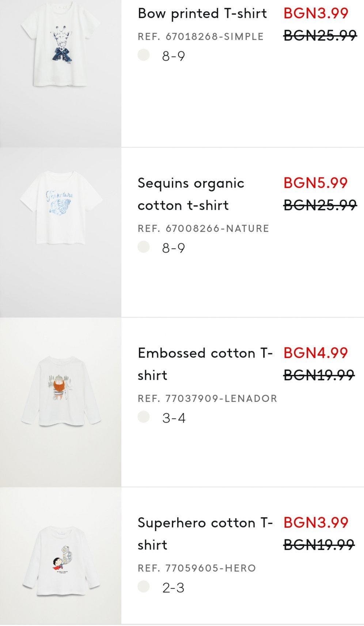Image resolution: width=364 pixels, height=626 pixels.
Task: Click the Embossed cotton T-shirt title
Action: [x=205, y=364]
